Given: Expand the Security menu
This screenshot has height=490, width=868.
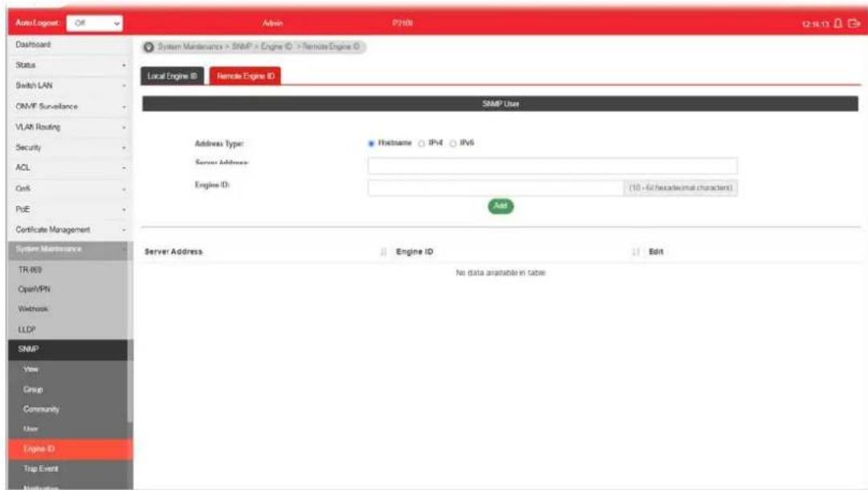Looking at the screenshot, I should [x=70, y=148].
